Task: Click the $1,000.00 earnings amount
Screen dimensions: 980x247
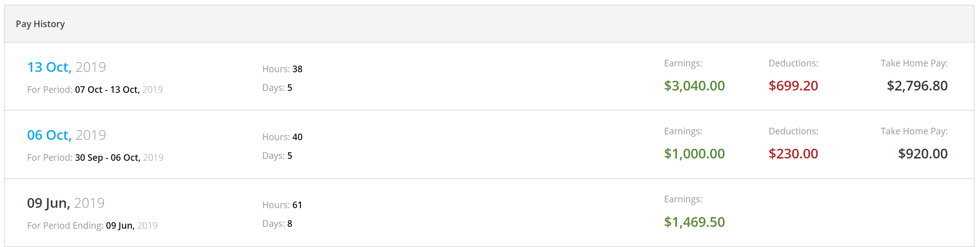Action: [694, 154]
